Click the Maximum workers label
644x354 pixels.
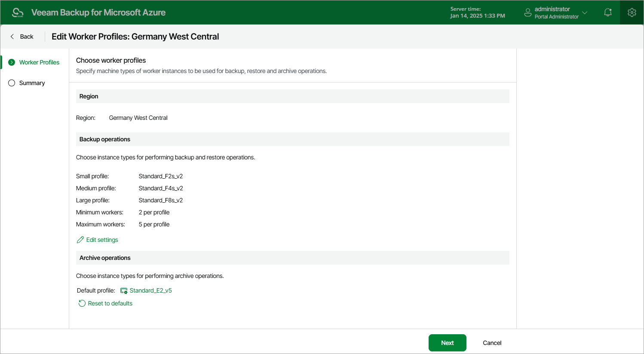(101, 224)
